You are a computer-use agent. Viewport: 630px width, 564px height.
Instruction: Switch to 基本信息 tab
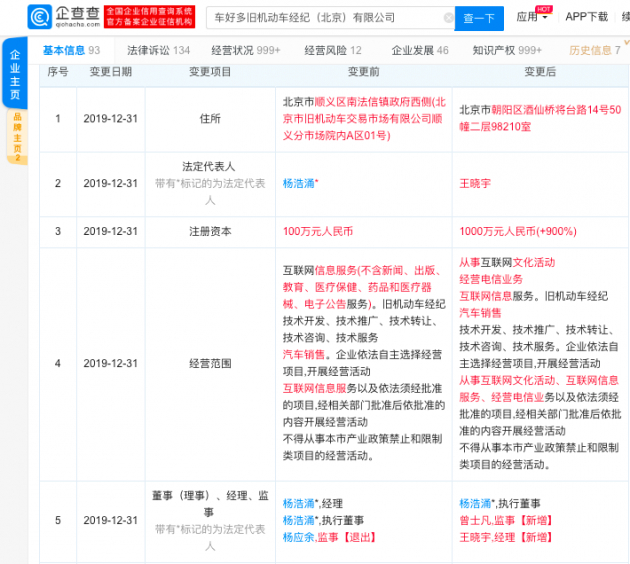click(x=72, y=50)
